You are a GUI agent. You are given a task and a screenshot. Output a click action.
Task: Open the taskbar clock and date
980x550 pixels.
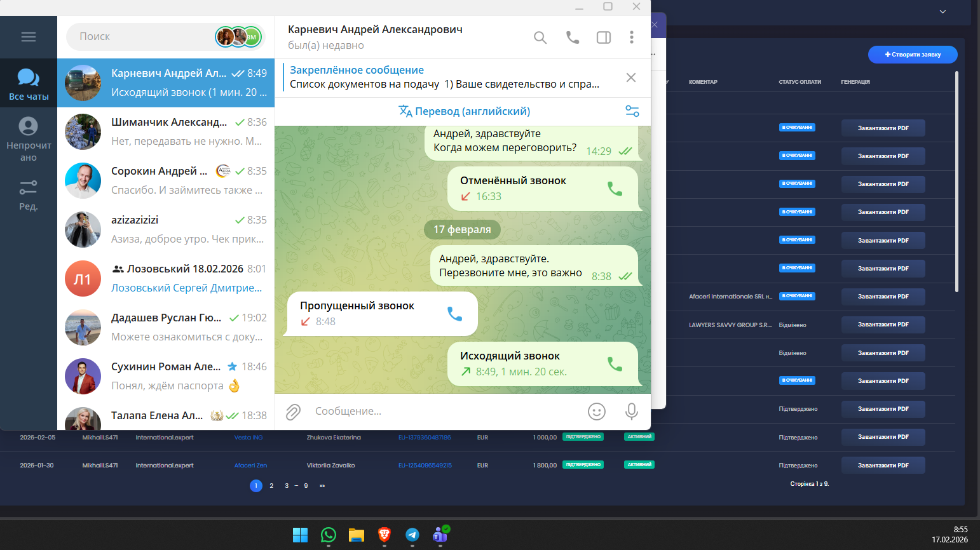click(950, 535)
